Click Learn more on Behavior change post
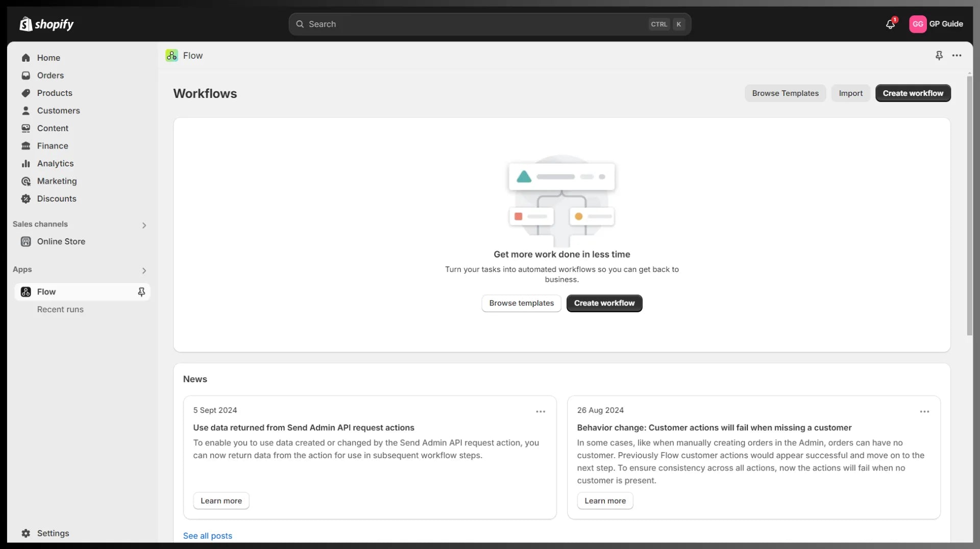The height and width of the screenshot is (549, 980). [x=605, y=501]
